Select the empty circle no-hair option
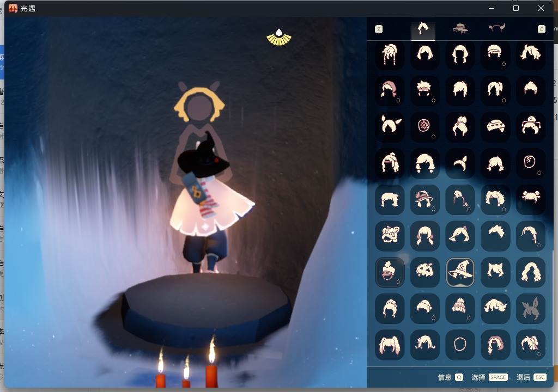This screenshot has height=392, width=558. click(x=460, y=344)
